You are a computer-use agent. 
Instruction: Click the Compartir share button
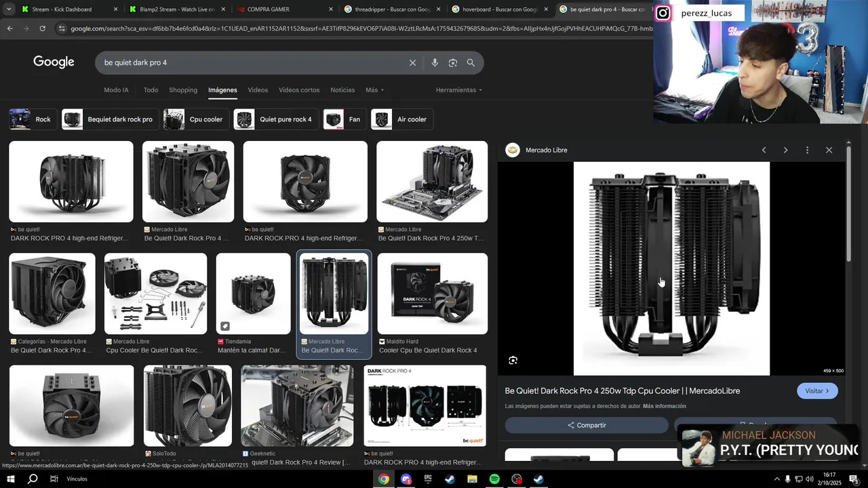pyautogui.click(x=587, y=425)
